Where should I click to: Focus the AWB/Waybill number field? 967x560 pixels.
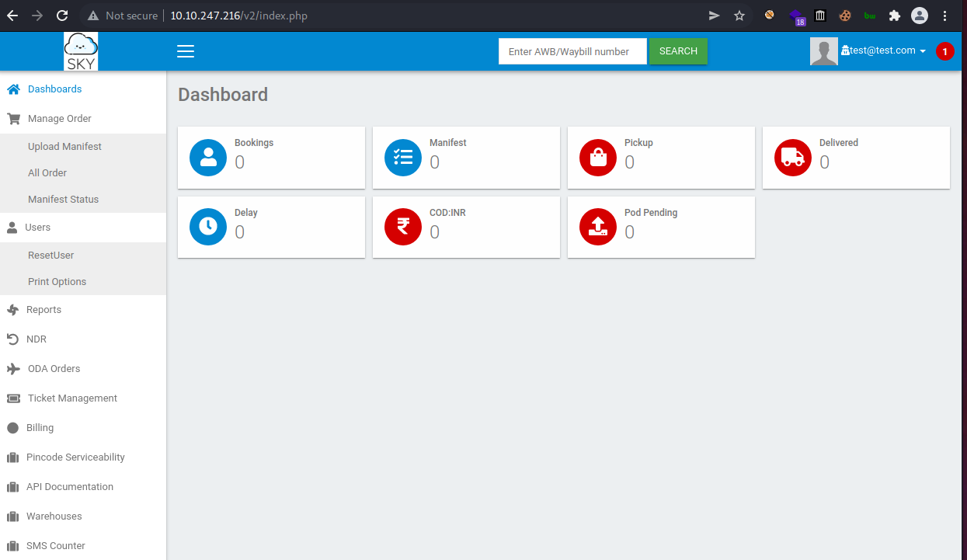[x=572, y=51]
